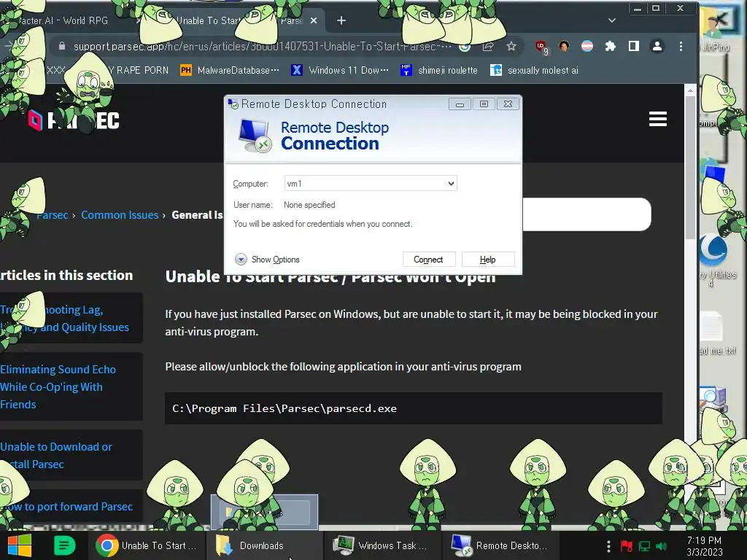The image size is (747, 560).
Task: Open Downloads folder taskbar item
Action: 264,545
